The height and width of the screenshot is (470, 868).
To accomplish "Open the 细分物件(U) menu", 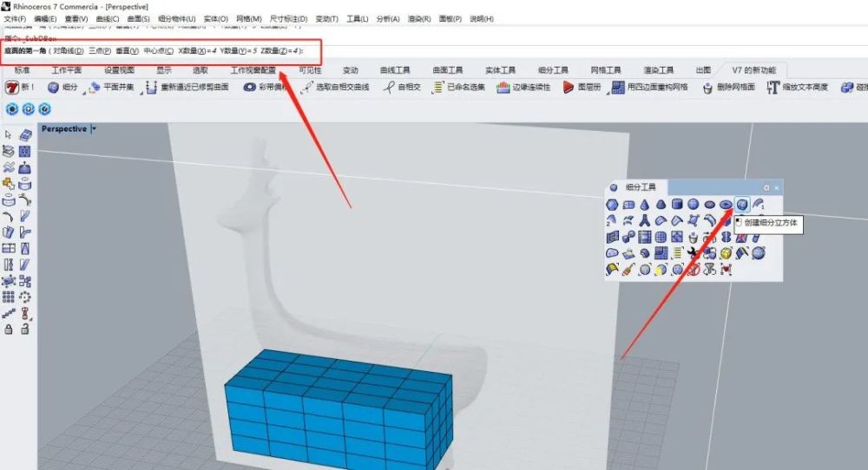I will click(x=176, y=19).
